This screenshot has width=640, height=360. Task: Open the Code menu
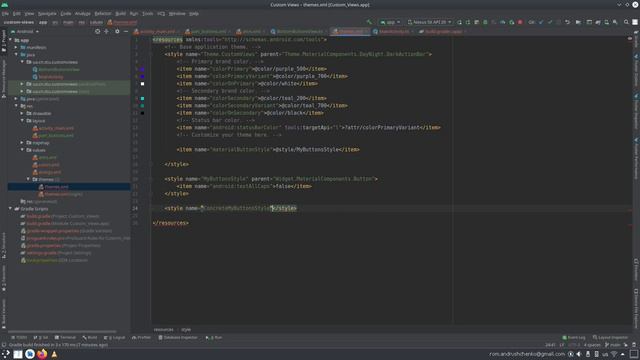pos(66,13)
